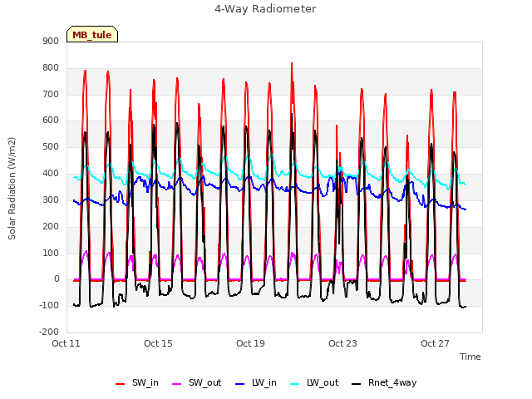Click the Oct 23 x-axis label

click(342, 343)
